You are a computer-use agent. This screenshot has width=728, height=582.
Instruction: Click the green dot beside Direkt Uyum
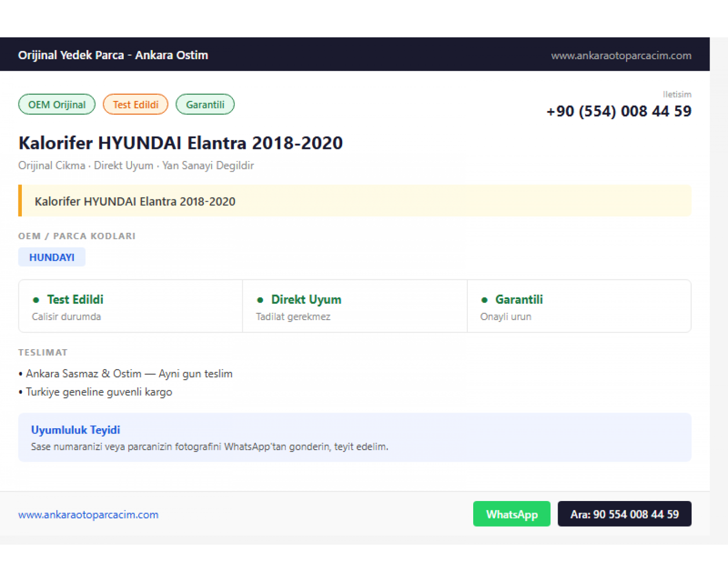(260, 300)
